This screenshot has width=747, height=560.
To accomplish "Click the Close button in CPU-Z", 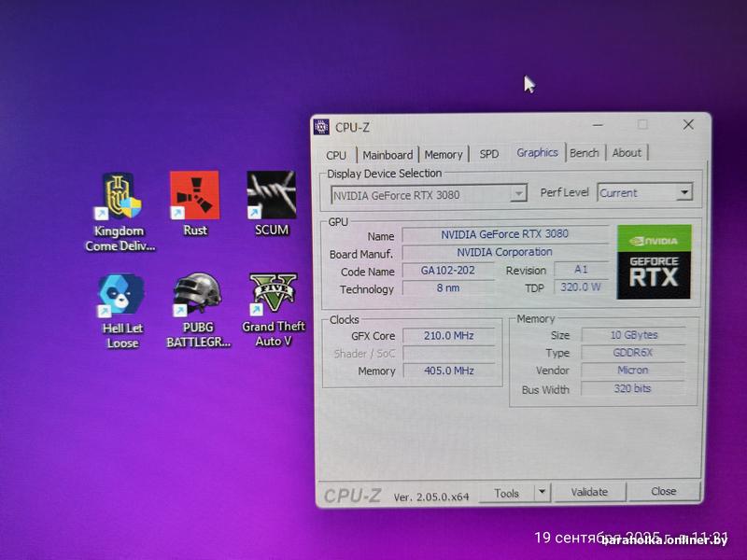I will pos(664,492).
